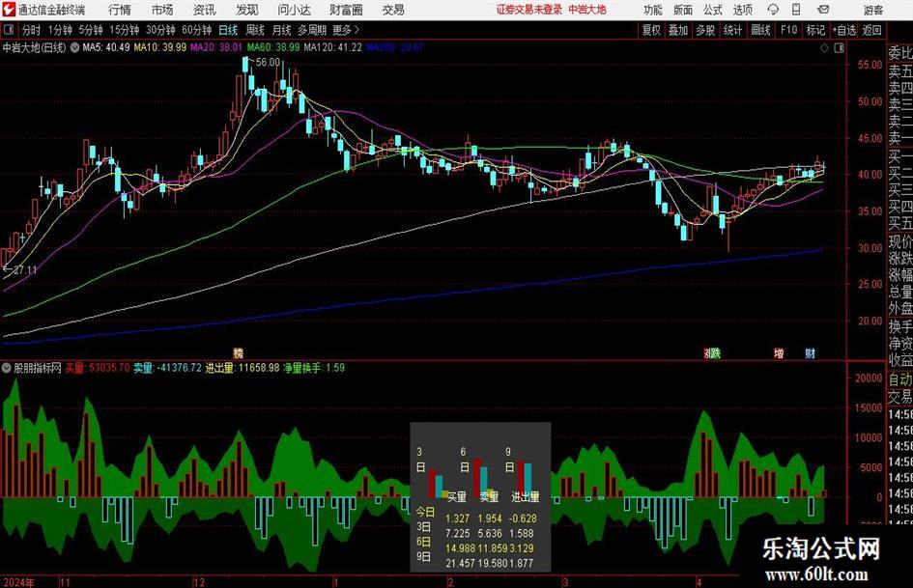Click the 涨跌 marker icon on chart bottom
The height and width of the screenshot is (588, 913).
(712, 352)
